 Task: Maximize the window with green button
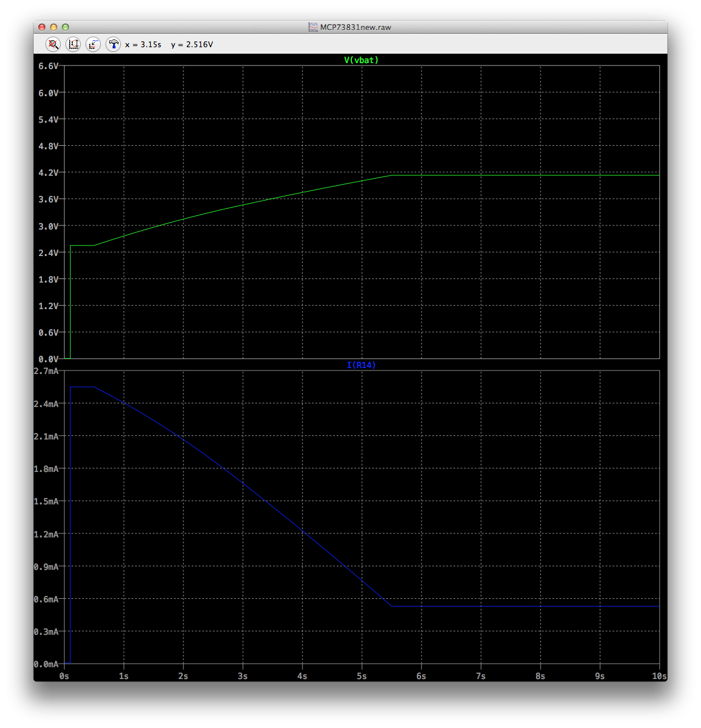point(65,27)
